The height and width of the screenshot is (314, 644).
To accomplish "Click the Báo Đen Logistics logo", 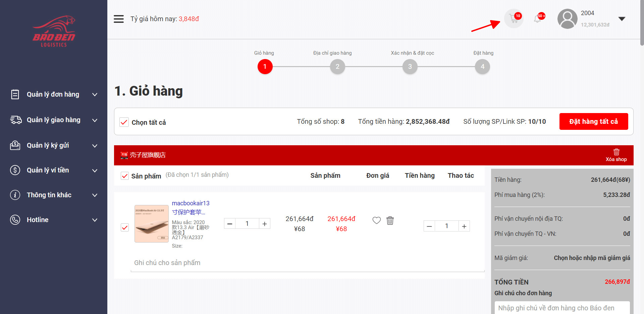I will tap(54, 31).
